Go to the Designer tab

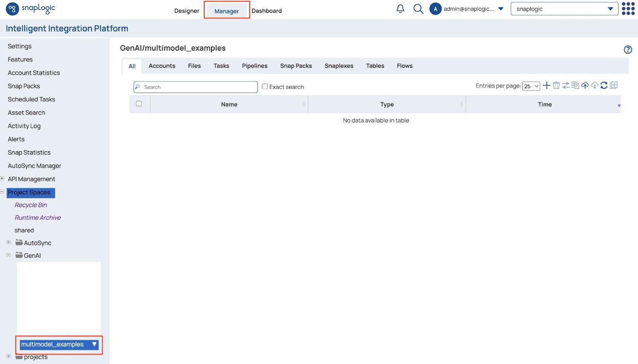click(x=187, y=11)
